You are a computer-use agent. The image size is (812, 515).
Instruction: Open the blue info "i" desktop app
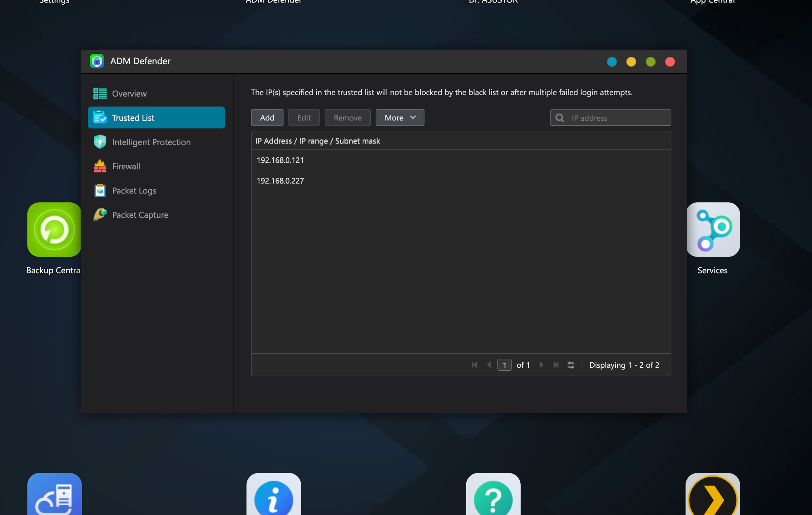(x=274, y=494)
